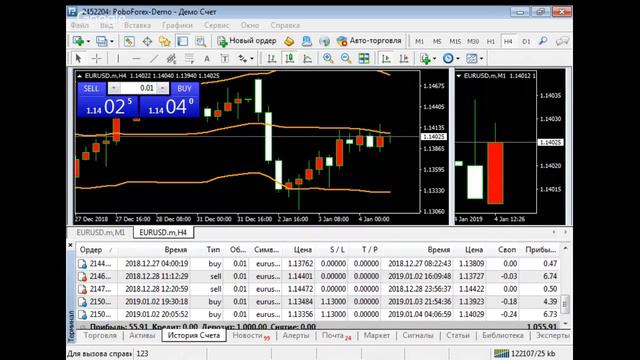640x360 pixels.
Task: Decrease the lot volume with left arrow
Action: pyautogui.click(x=114, y=88)
